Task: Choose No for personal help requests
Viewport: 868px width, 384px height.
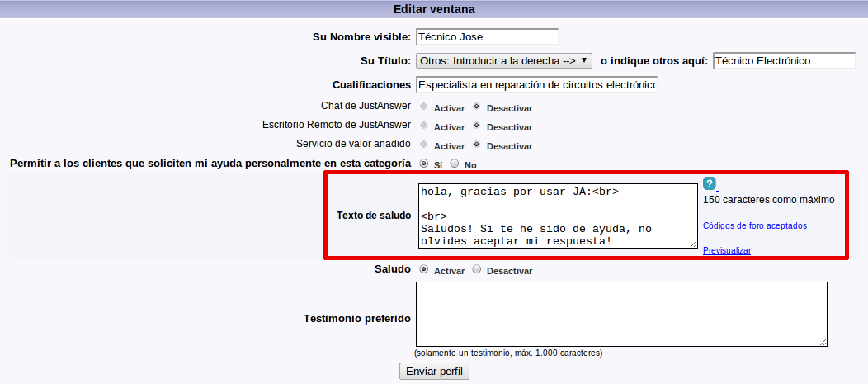Action: (455, 164)
